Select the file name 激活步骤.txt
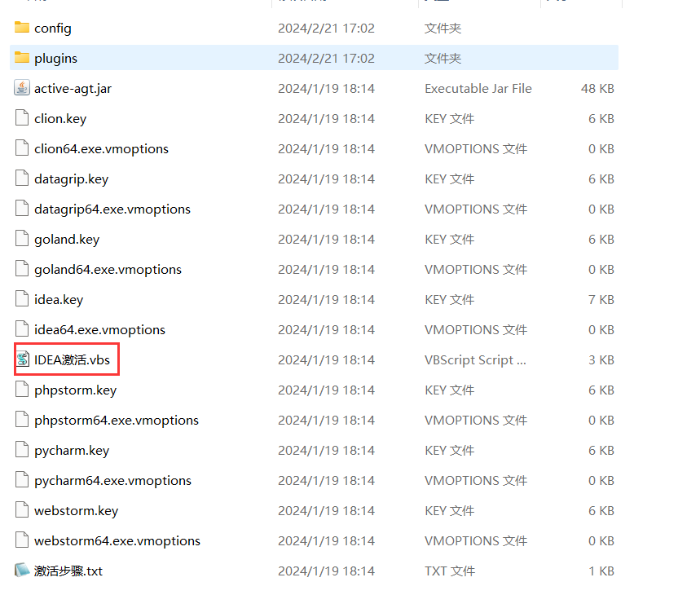 (x=68, y=571)
